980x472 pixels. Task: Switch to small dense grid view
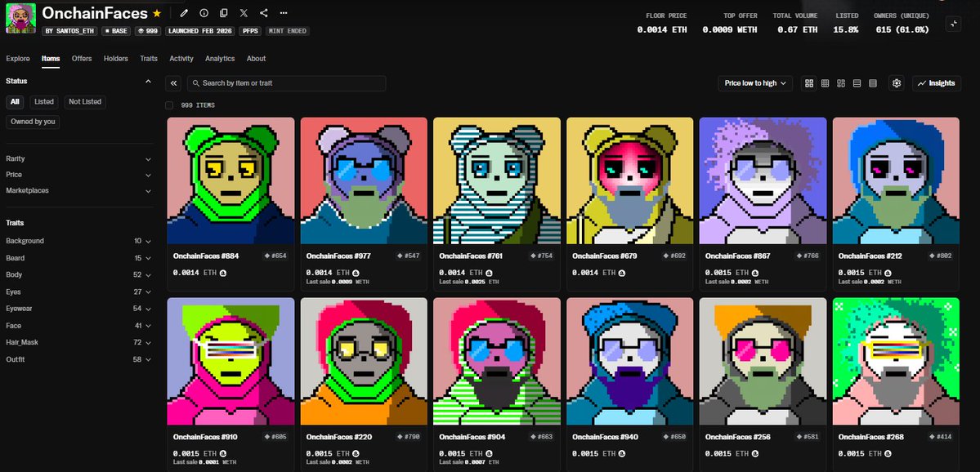click(x=825, y=83)
